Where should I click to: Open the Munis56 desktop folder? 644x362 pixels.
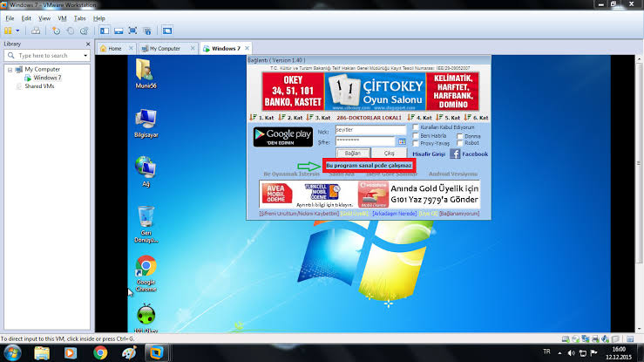coord(146,73)
